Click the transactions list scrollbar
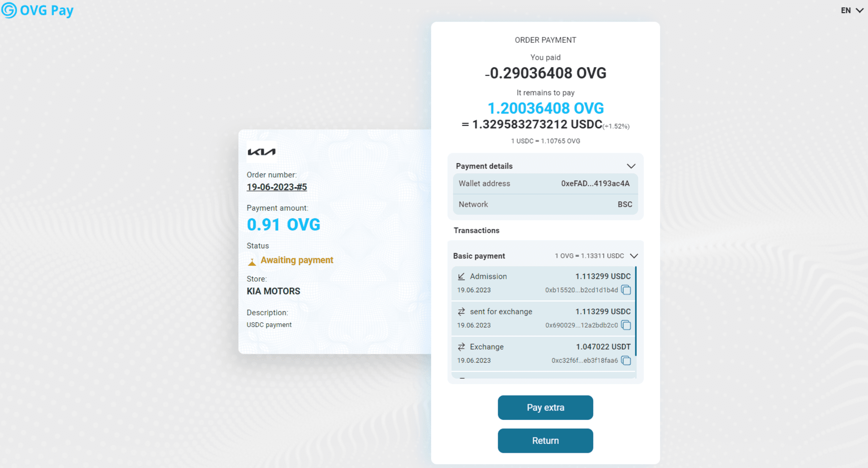The height and width of the screenshot is (468, 868). [x=636, y=312]
